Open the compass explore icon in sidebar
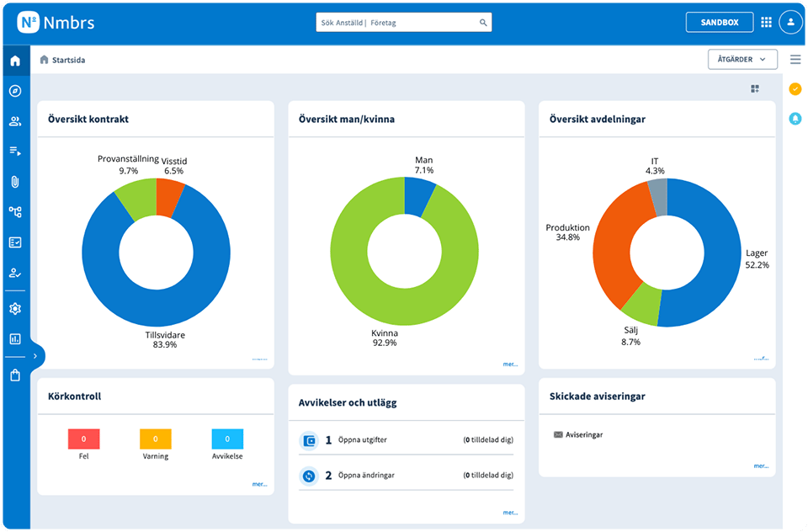This screenshot has width=808, height=532. point(14,91)
